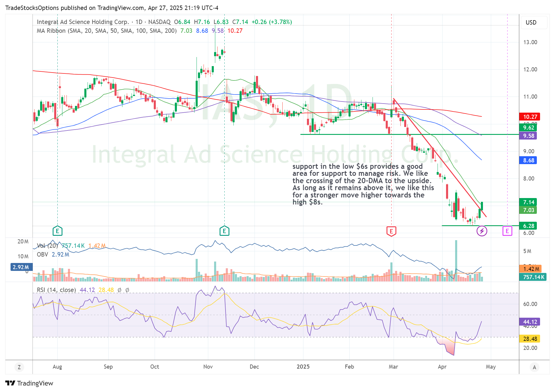This screenshot has width=555, height=392.
Task: Click the purple 9.58 price label
Action: pos(528,136)
